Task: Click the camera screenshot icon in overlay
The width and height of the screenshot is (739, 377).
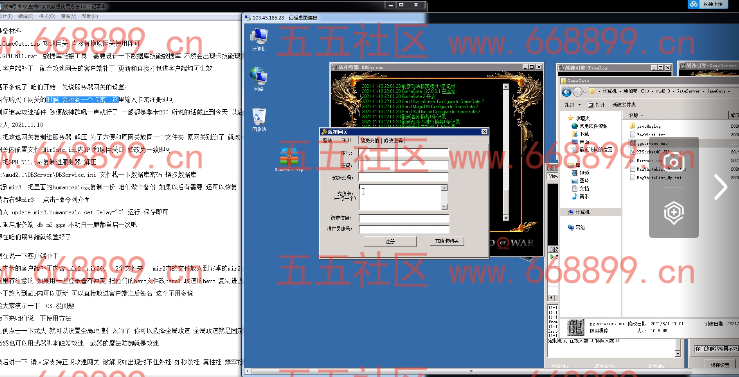Action: 673,163
